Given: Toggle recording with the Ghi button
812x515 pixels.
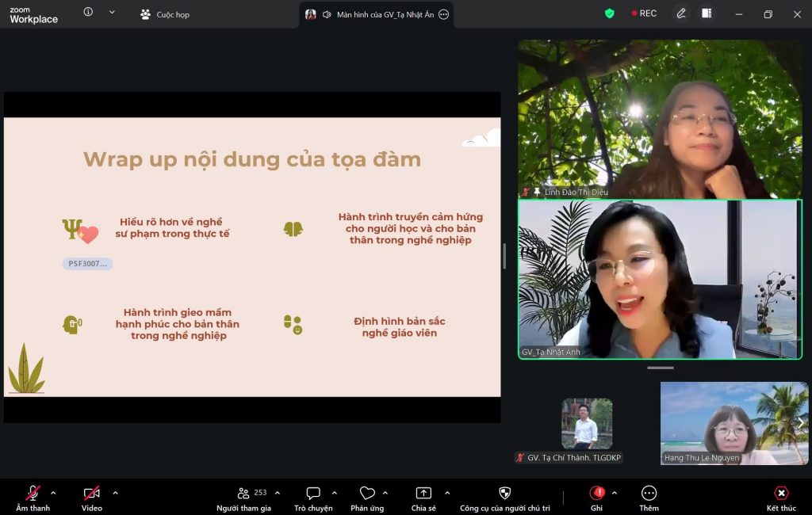Looking at the screenshot, I should (x=596, y=494).
